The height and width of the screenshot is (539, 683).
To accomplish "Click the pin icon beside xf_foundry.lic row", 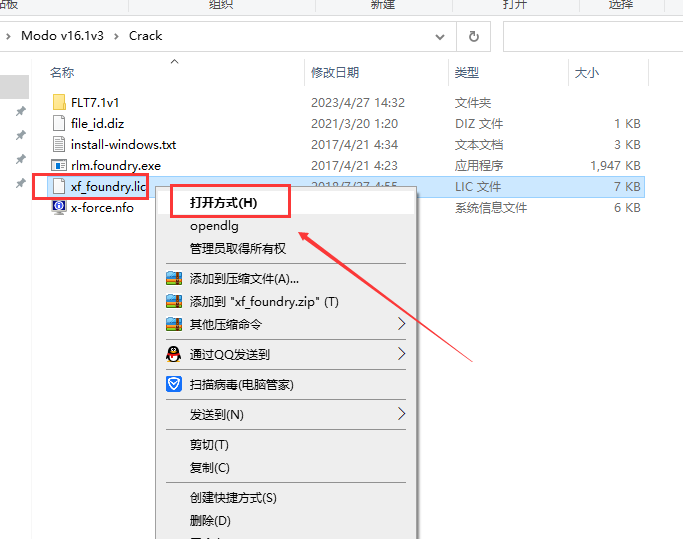I will (20, 183).
